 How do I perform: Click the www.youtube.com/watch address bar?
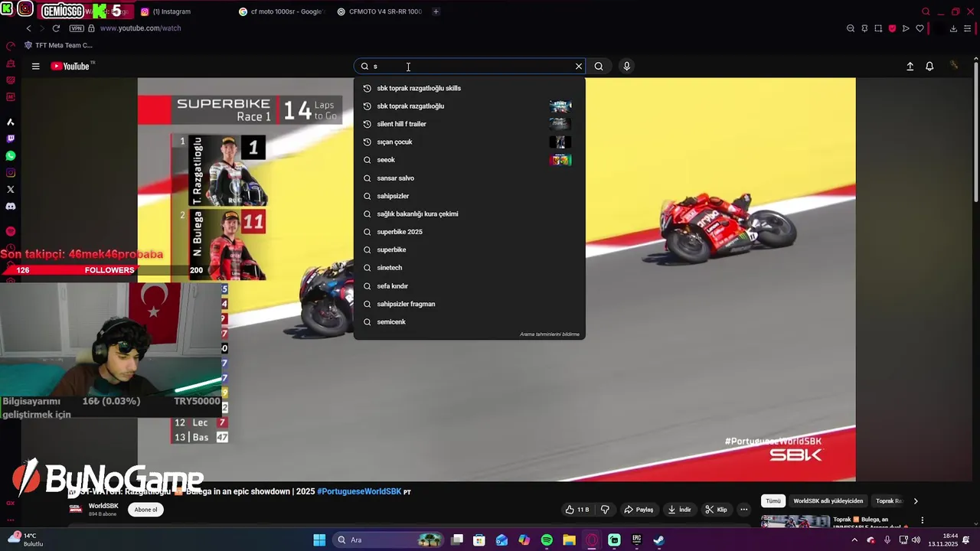(x=140, y=28)
